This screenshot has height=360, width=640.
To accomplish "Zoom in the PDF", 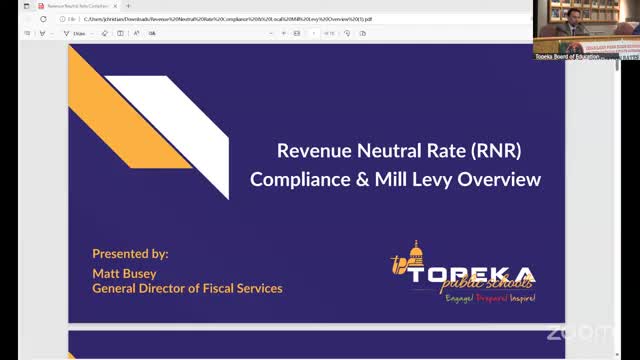I will (x=284, y=33).
